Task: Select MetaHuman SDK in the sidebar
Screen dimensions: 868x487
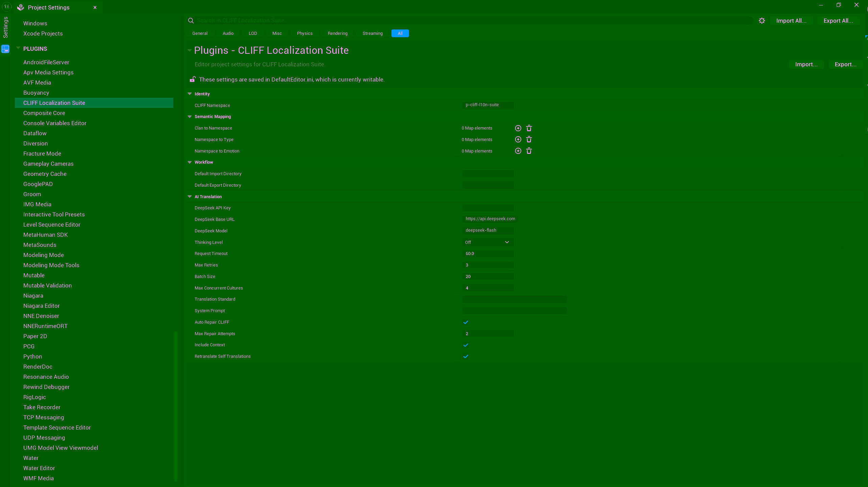Action: point(46,235)
